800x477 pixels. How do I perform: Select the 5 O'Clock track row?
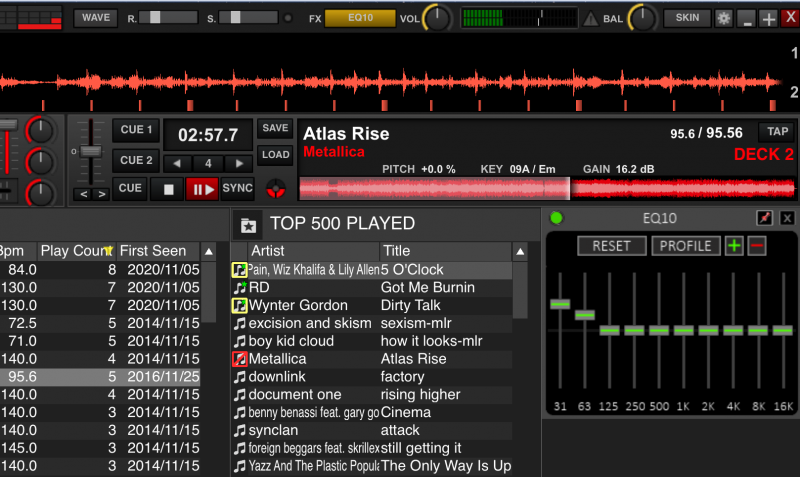pos(371,270)
